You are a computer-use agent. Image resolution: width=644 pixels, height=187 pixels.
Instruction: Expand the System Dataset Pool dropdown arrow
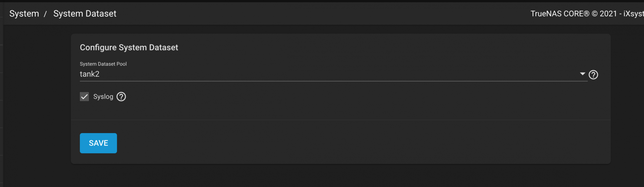point(582,74)
